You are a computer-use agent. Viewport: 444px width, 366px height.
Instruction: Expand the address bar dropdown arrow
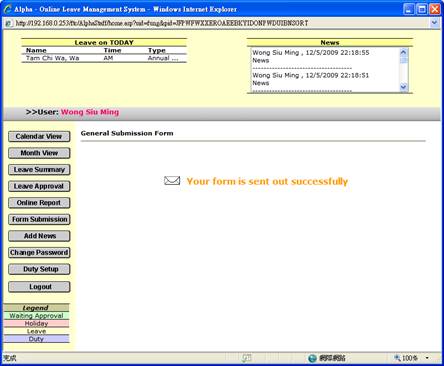[434, 23]
